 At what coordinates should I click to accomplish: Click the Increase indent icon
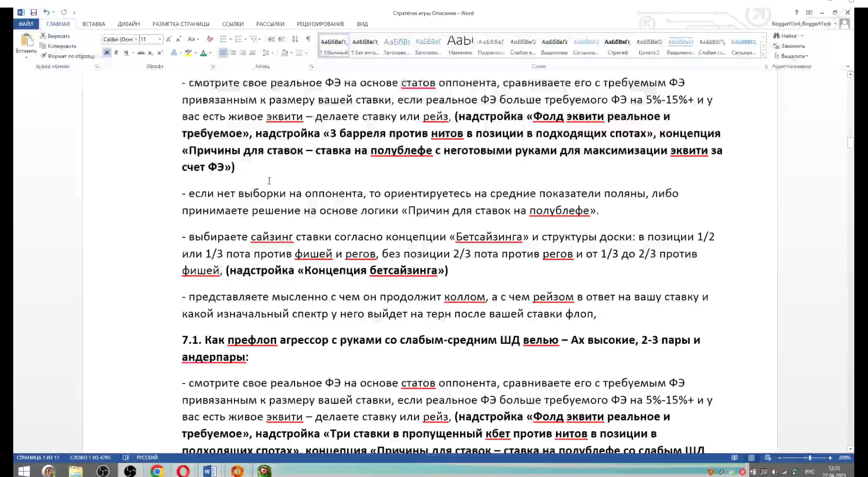281,39
